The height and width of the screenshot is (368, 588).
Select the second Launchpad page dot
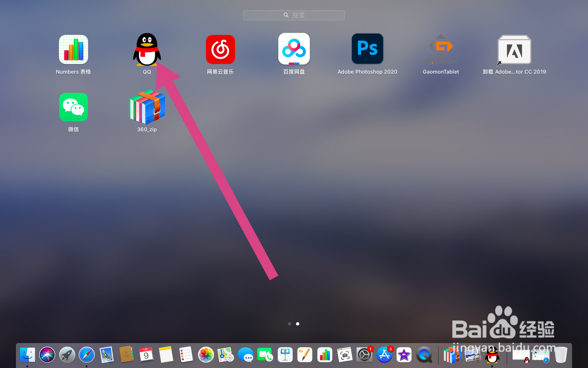click(298, 324)
